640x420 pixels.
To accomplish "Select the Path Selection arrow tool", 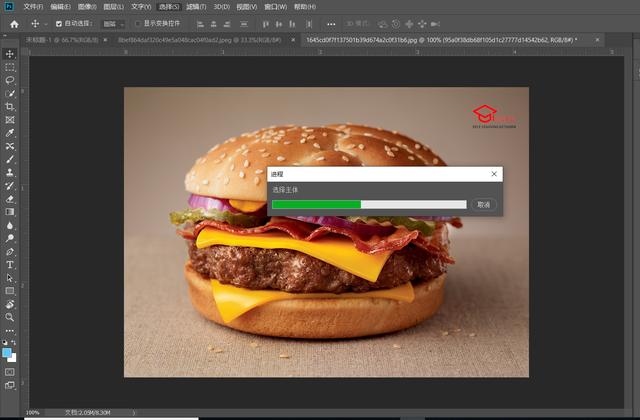I will pos(10,278).
